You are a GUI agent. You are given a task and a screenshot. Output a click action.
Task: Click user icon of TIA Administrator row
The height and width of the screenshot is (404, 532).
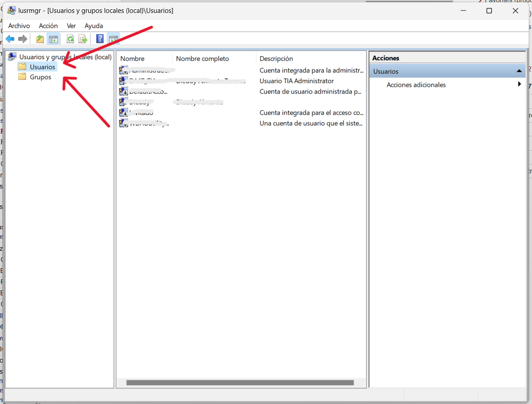coord(124,81)
